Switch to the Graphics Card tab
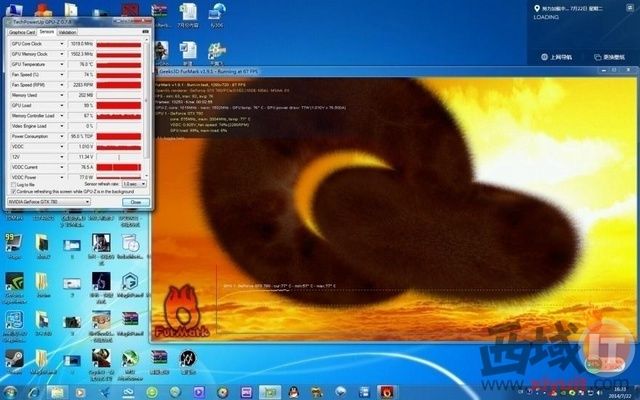The image size is (640, 400). click(22, 32)
